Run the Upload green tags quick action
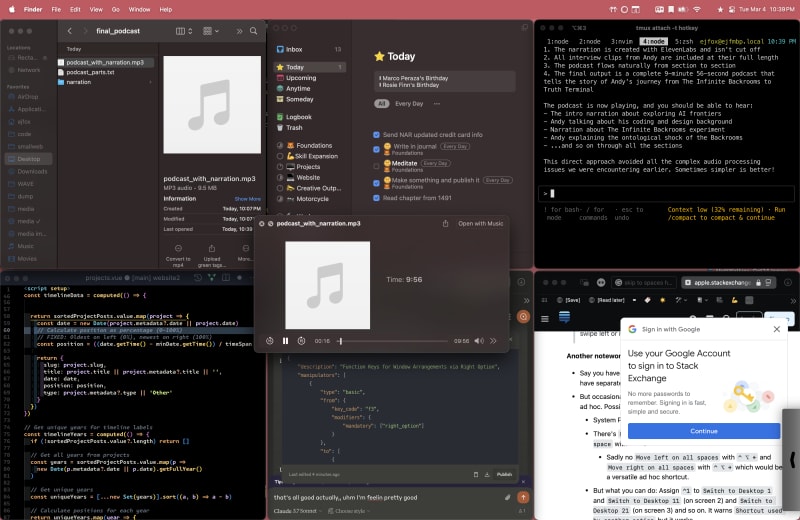The width and height of the screenshot is (800, 520). pyautogui.click(x=212, y=255)
